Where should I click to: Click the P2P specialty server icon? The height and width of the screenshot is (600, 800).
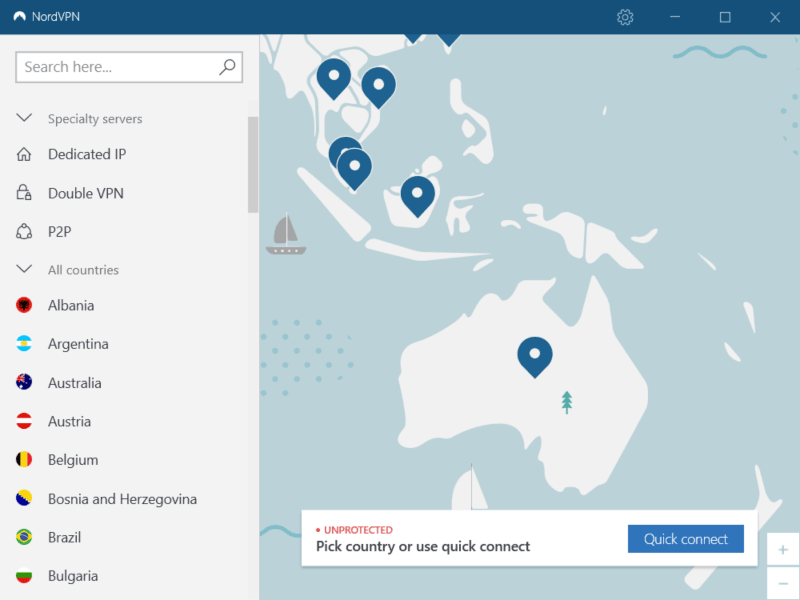(24, 232)
